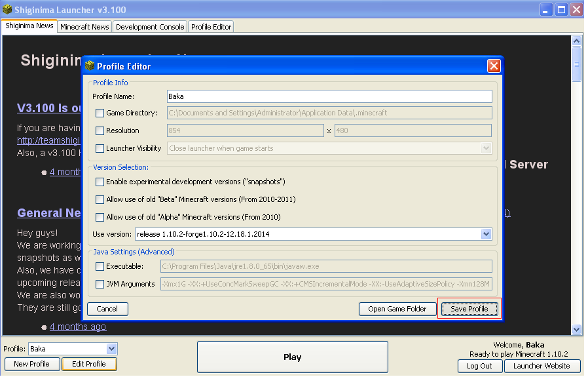Toggle the Resolution checkbox
Viewport: 588px width, 377px height.
coord(100,131)
